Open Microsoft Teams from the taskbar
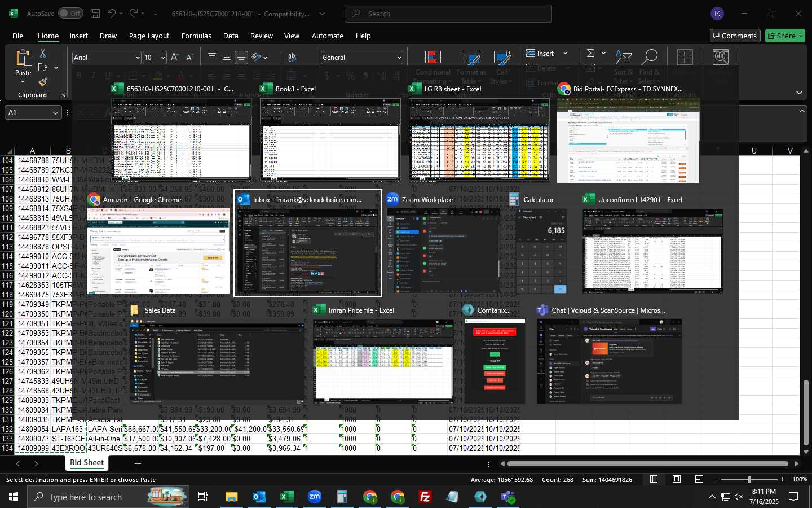Screen dimensions: 812x508 tap(508, 497)
